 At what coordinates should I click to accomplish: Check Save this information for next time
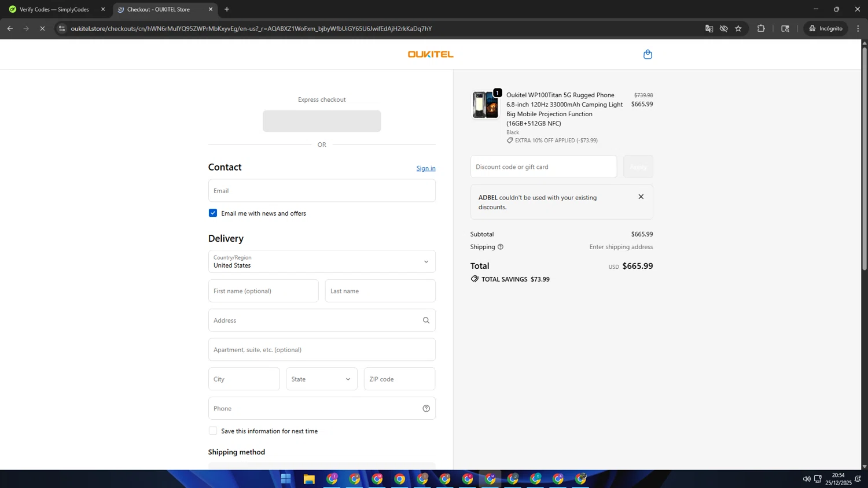pos(213,431)
